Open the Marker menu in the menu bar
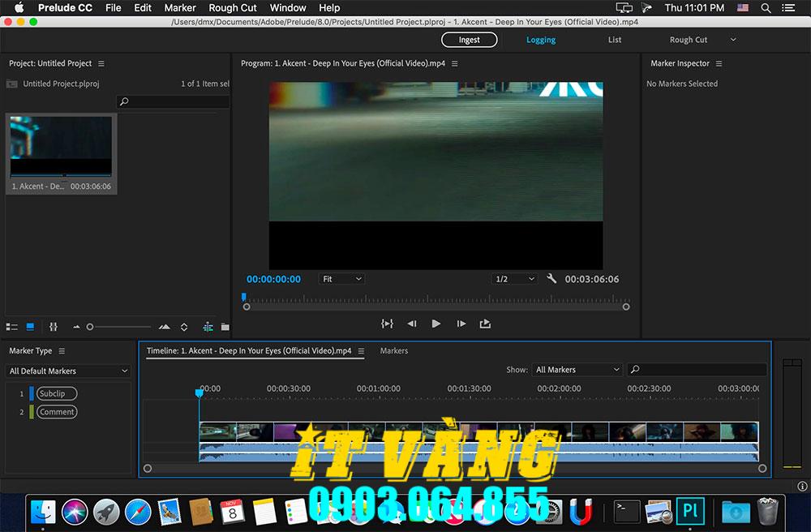The image size is (811, 532). point(180,7)
